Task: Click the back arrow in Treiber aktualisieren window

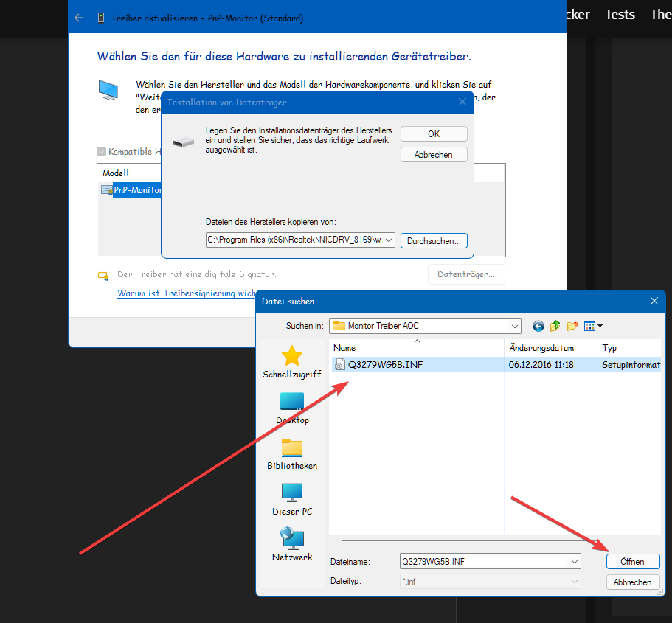Action: click(x=79, y=18)
